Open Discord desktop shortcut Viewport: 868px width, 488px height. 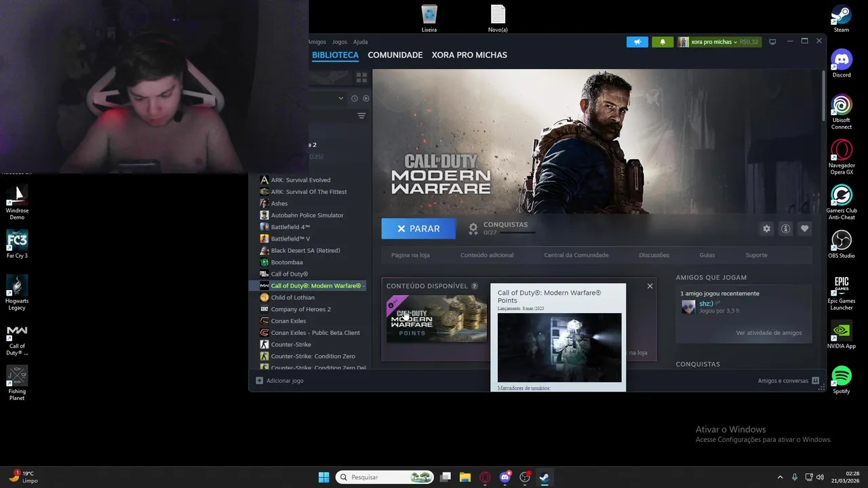click(x=841, y=64)
